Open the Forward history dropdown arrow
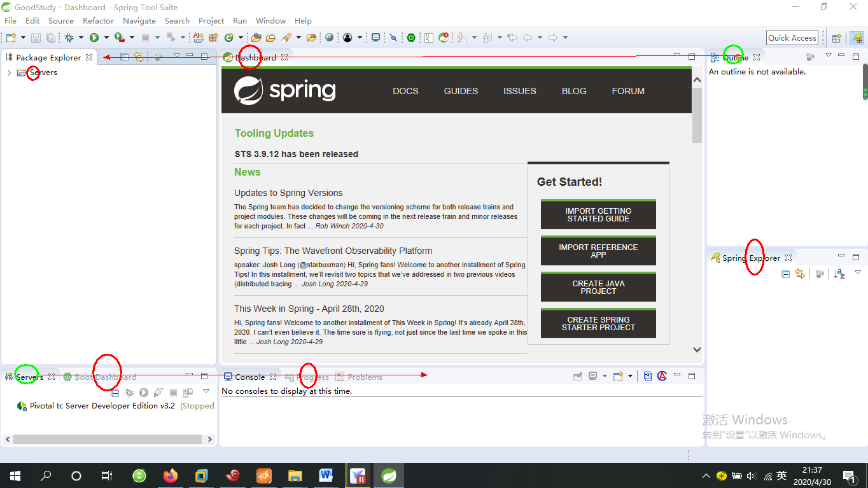 (565, 38)
